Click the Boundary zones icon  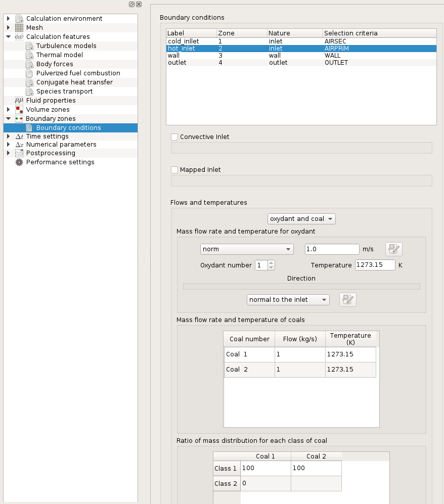coord(19,119)
